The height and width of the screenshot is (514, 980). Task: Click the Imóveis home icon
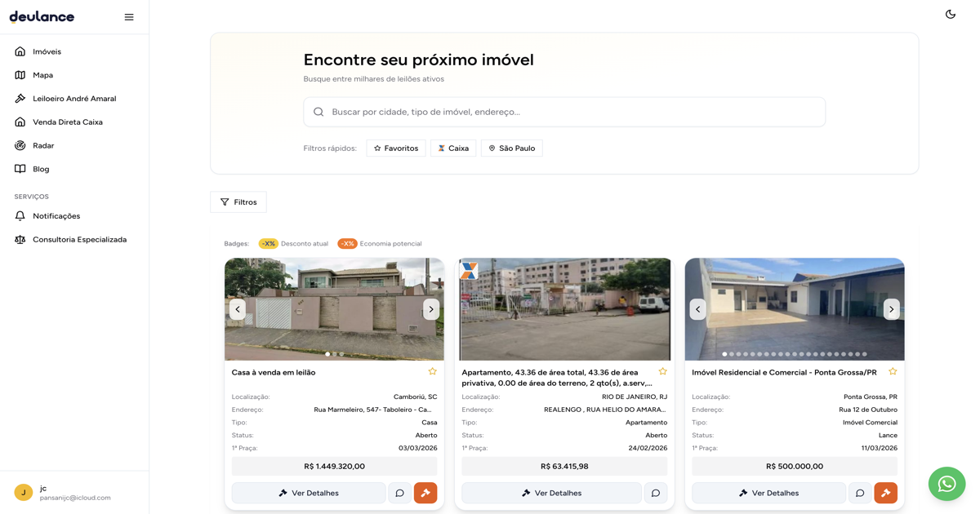[x=20, y=51]
